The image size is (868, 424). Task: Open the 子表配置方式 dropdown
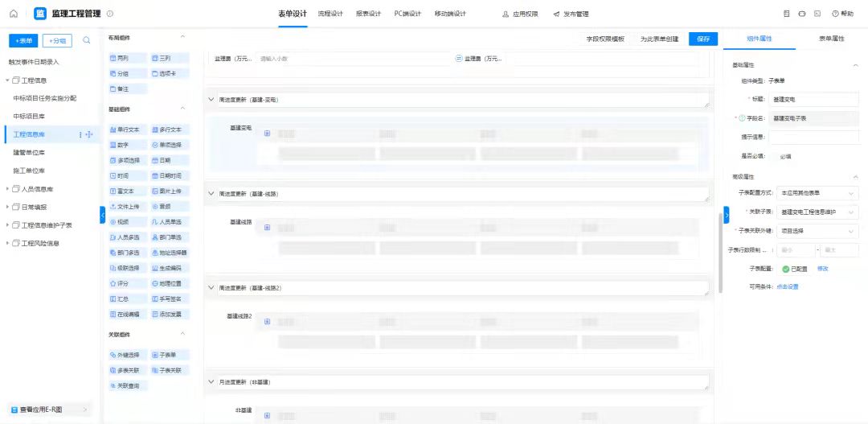pos(817,193)
